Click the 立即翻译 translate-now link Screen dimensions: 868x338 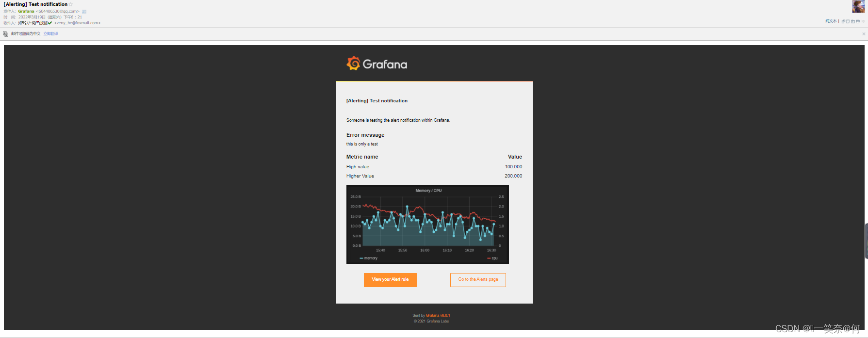[51, 34]
